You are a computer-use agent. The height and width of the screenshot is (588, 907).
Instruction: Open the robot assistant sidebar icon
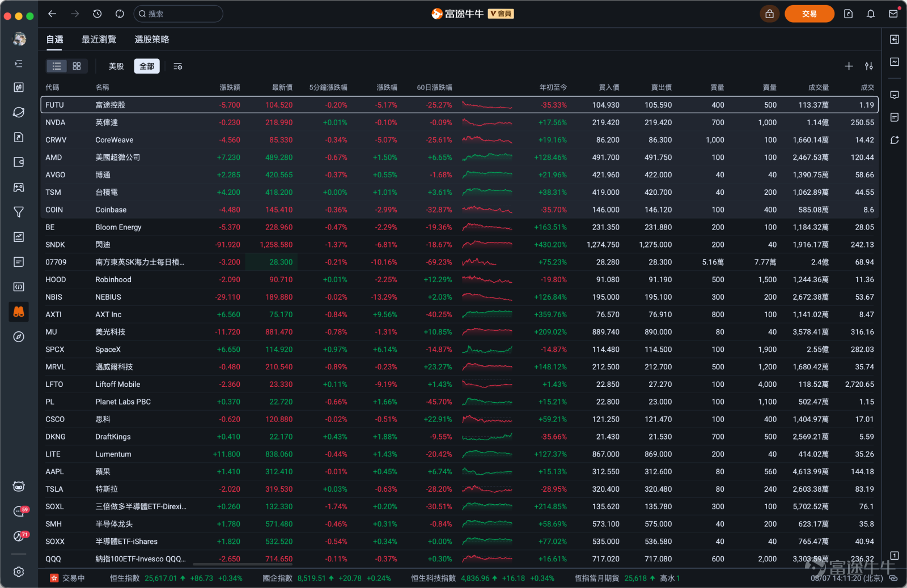(x=19, y=486)
